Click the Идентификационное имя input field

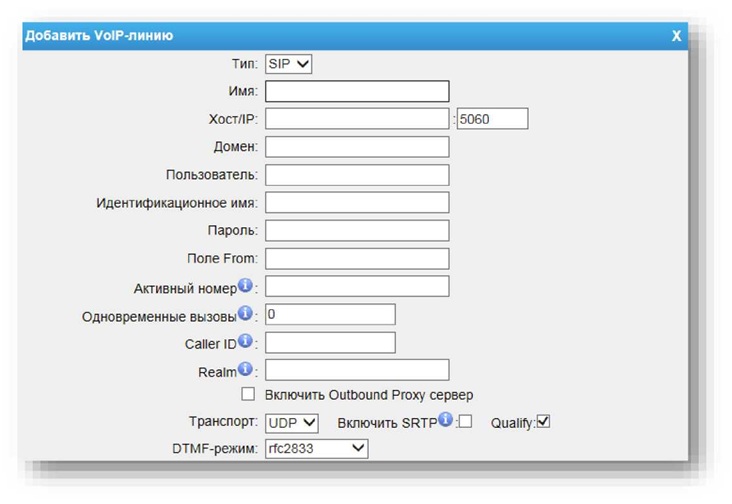pyautogui.click(x=357, y=203)
